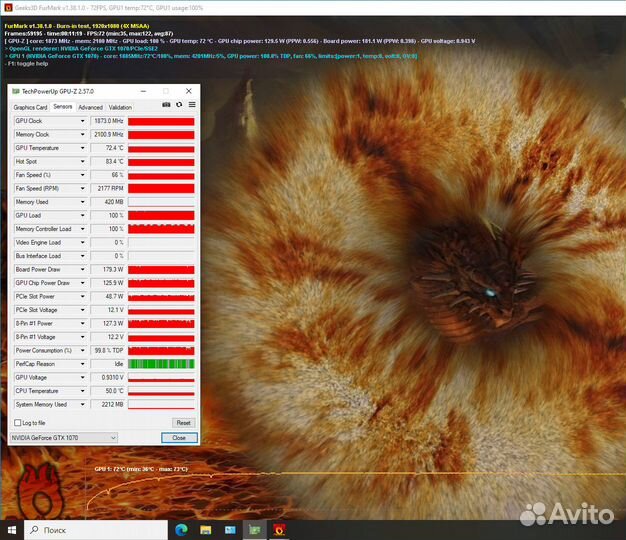Open Mail app in the taskbar

[x=230, y=530]
